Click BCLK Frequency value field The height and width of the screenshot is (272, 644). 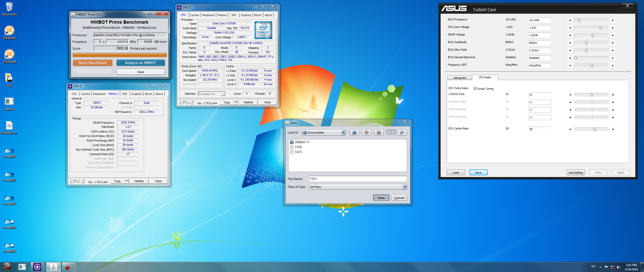pyautogui.click(x=540, y=20)
